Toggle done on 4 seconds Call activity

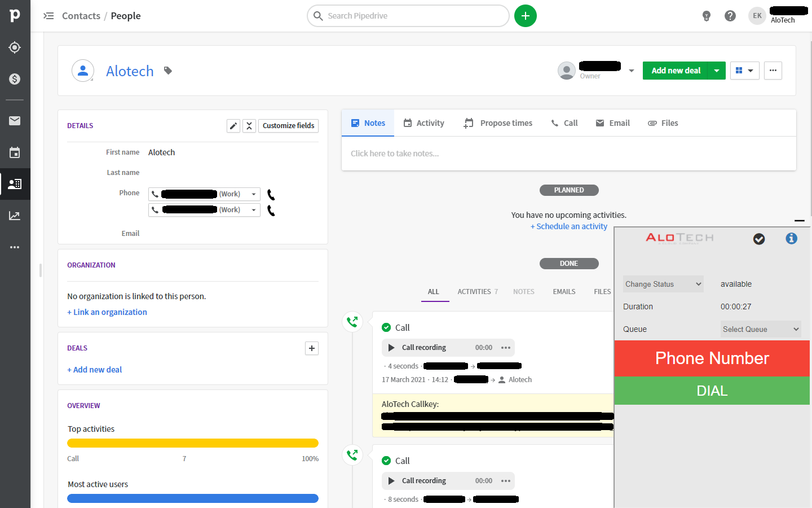tap(386, 327)
